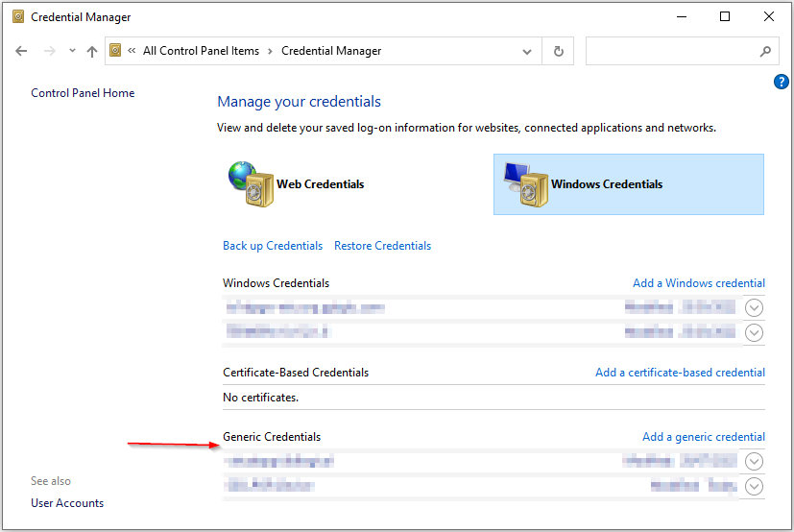Open User Accounts under See also
794x532 pixels.
pos(67,503)
